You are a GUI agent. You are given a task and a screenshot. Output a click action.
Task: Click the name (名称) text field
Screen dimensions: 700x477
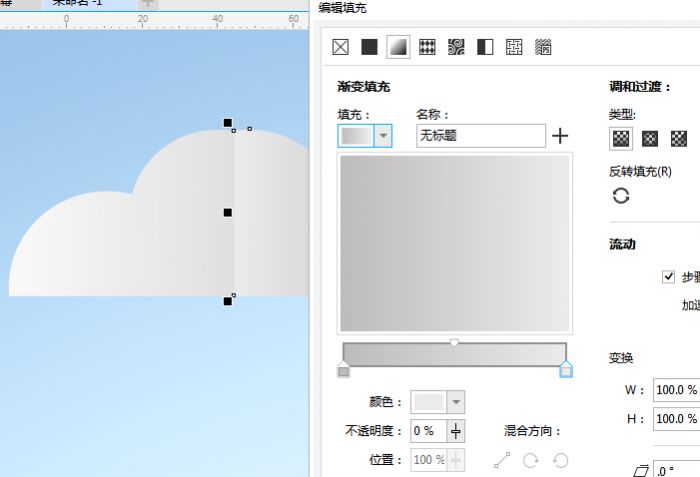480,136
